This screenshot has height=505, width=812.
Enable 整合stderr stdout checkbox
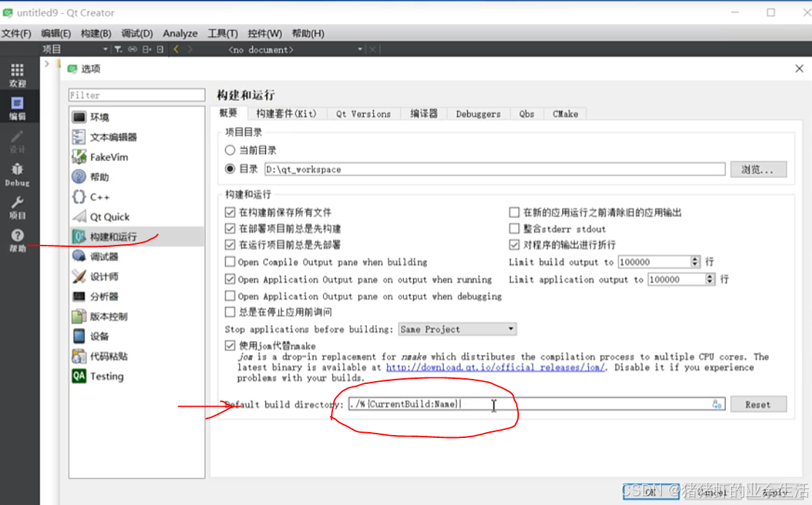point(514,228)
